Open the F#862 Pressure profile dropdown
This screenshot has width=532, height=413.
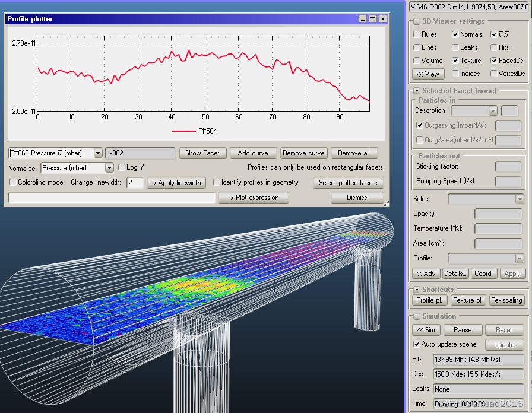(98, 153)
